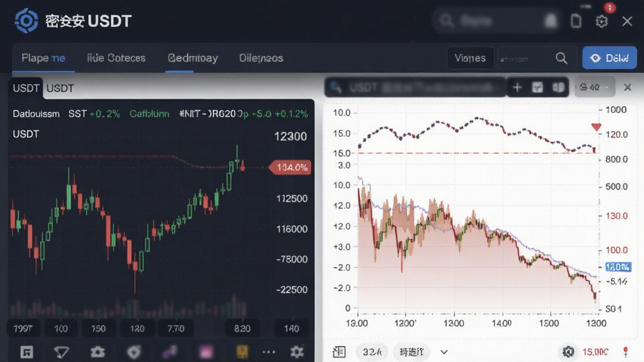Screen dimensions: 644x362
Task: Click the plus icon above the right chart
Action: pos(517,87)
